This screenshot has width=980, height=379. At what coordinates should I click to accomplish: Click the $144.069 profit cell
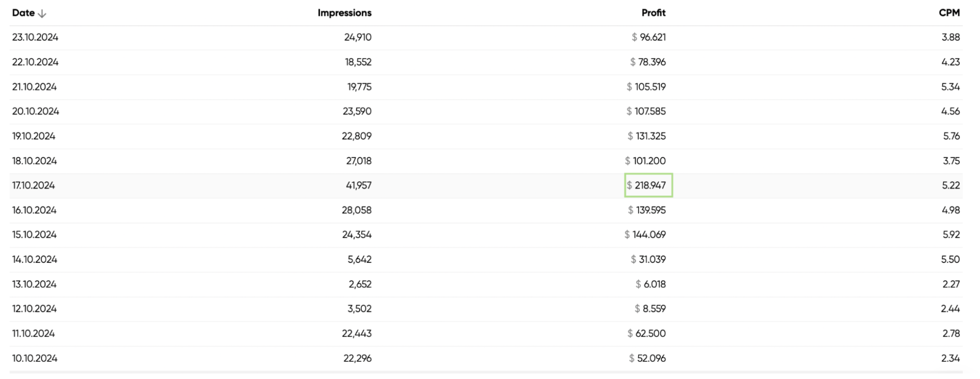[x=646, y=235]
